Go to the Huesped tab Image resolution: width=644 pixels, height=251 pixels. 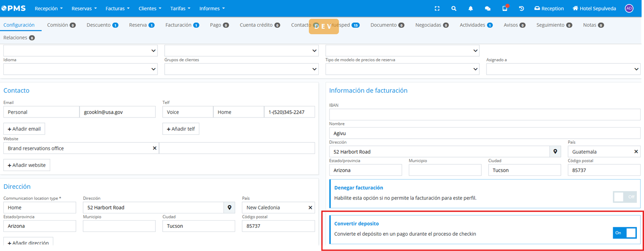(344, 25)
